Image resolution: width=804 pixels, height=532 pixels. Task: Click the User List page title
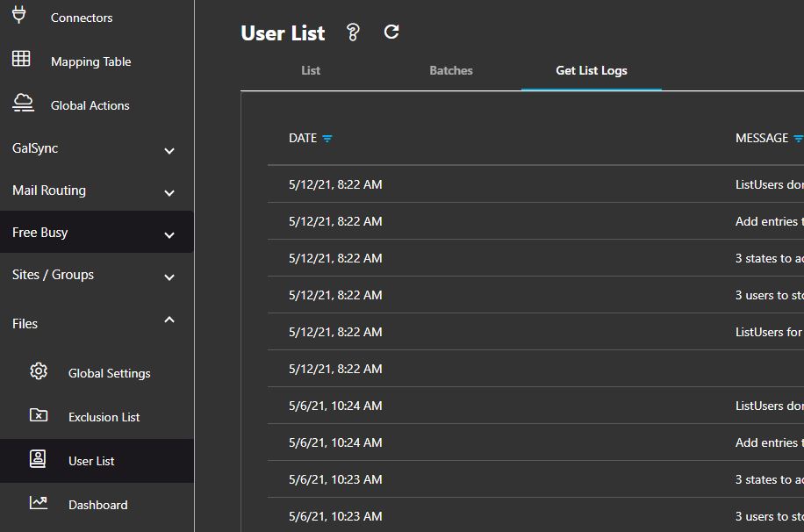coord(283,33)
